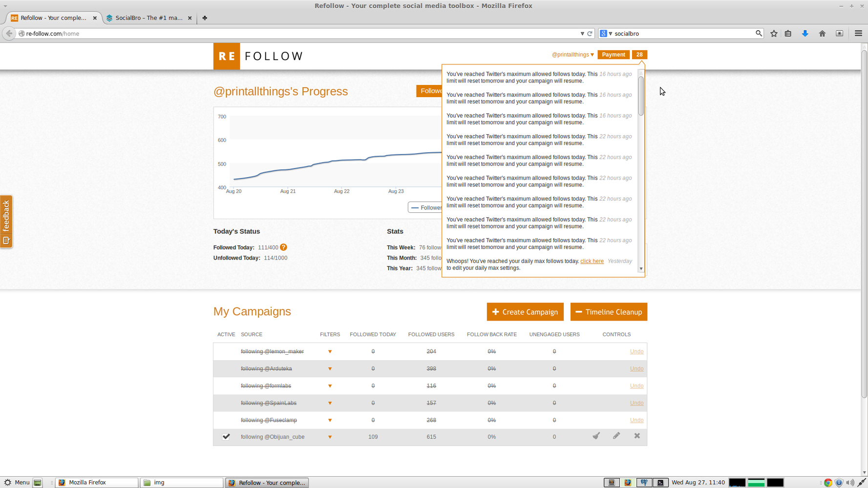Undo removal of @Arduteka campaign
This screenshot has width=868, height=488.
[x=636, y=368]
